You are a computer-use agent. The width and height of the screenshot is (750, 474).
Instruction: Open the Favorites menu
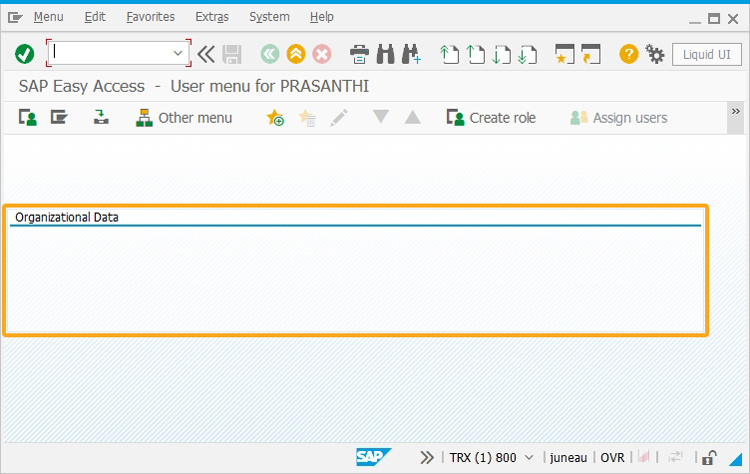pos(150,17)
